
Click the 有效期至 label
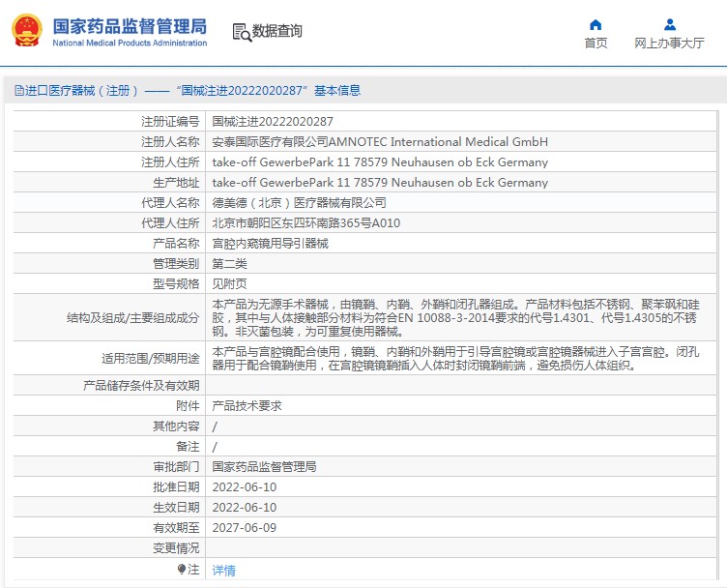(176, 528)
